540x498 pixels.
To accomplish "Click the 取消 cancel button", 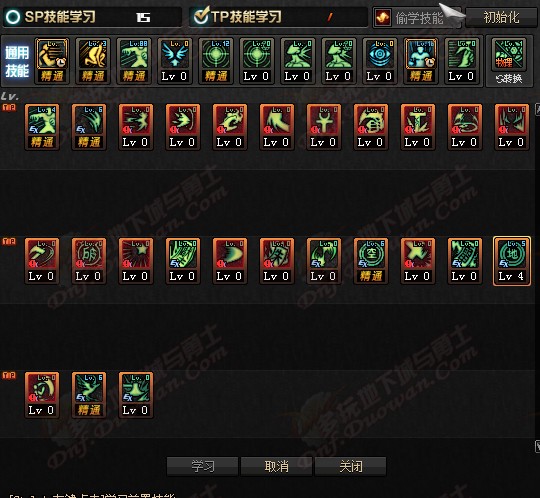I will [x=277, y=467].
